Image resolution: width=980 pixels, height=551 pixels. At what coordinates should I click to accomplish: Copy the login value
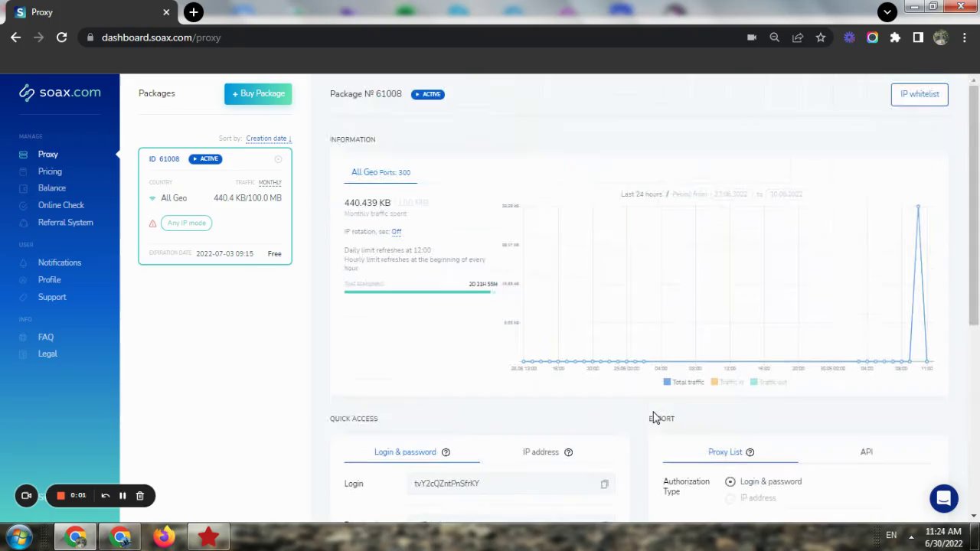click(604, 484)
